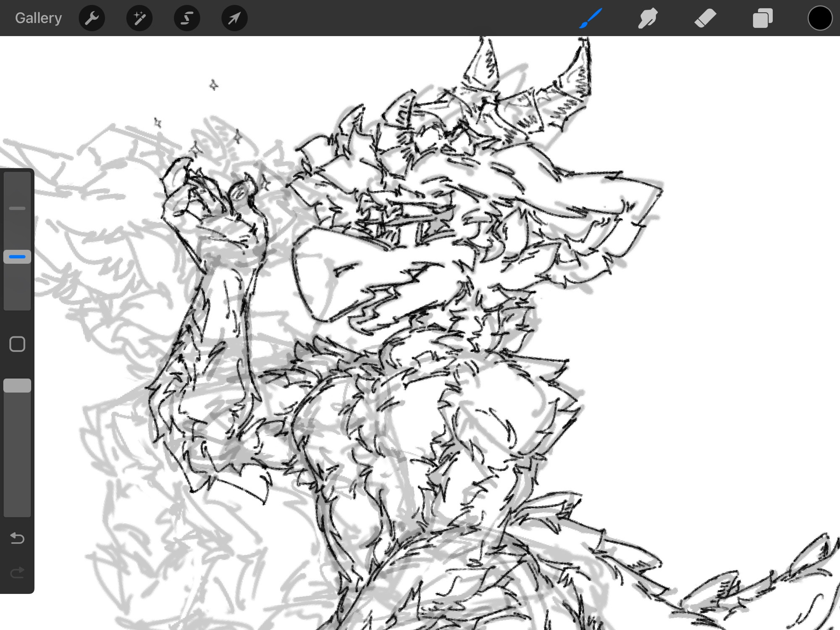Activate the Selection S-shaped tool
The height and width of the screenshot is (630, 840).
(187, 18)
